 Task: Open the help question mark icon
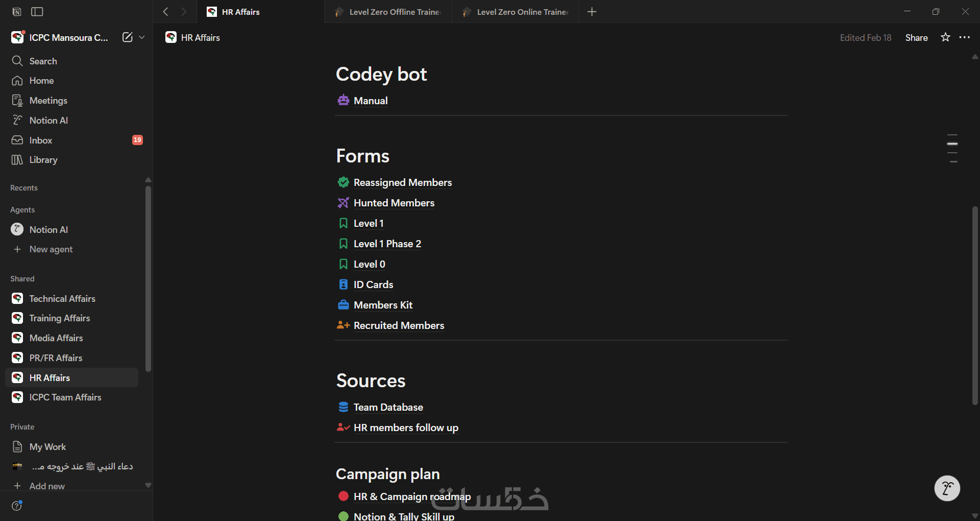click(17, 506)
